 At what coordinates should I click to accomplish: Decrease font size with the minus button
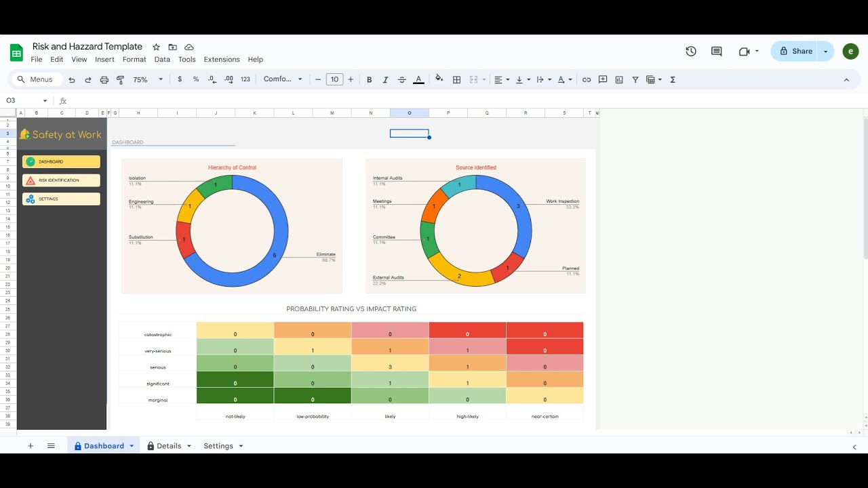tap(318, 79)
